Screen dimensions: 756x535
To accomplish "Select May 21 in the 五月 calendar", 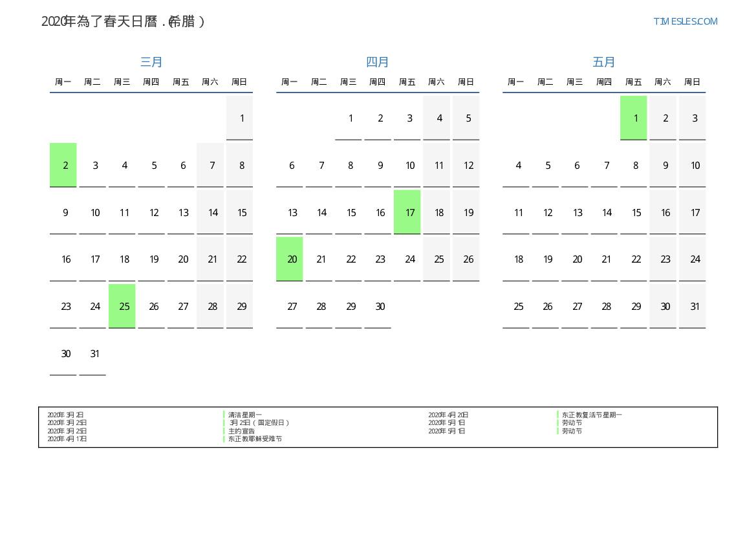I will point(604,259).
